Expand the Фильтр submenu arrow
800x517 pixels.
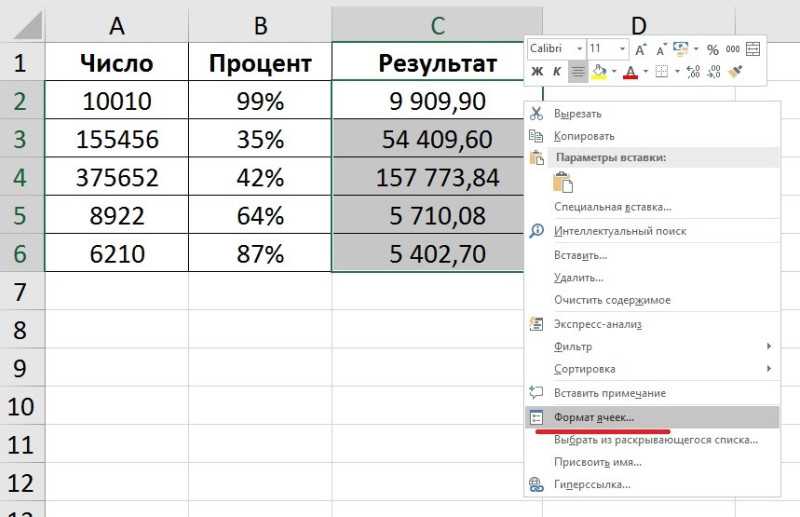(768, 346)
